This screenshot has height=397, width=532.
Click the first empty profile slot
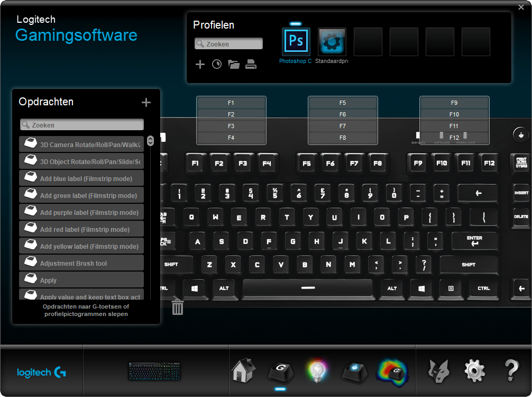tap(368, 42)
